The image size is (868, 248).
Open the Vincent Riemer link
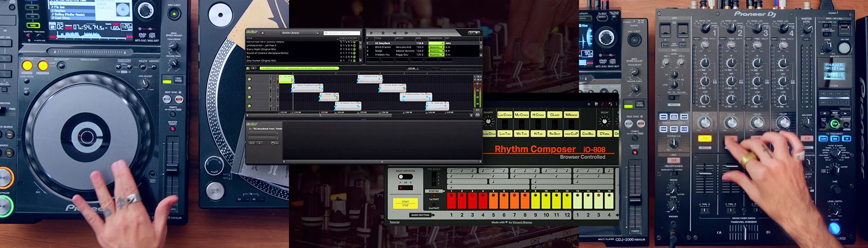[x=520, y=223]
